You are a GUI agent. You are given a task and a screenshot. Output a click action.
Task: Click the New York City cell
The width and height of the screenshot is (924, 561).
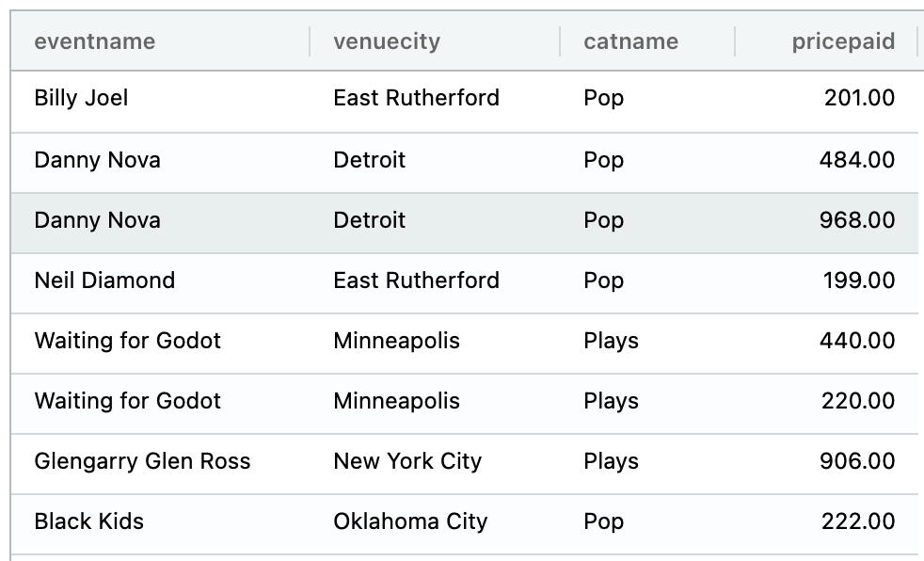tap(407, 461)
